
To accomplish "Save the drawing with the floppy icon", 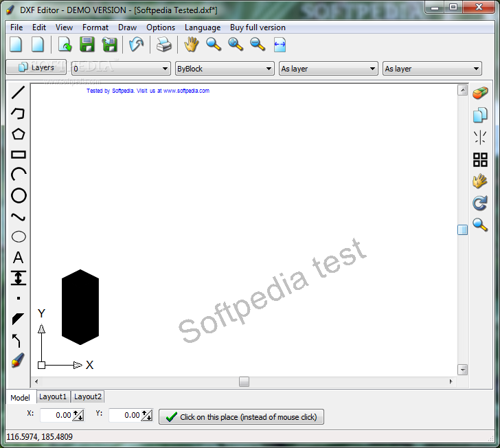I will coord(87,45).
